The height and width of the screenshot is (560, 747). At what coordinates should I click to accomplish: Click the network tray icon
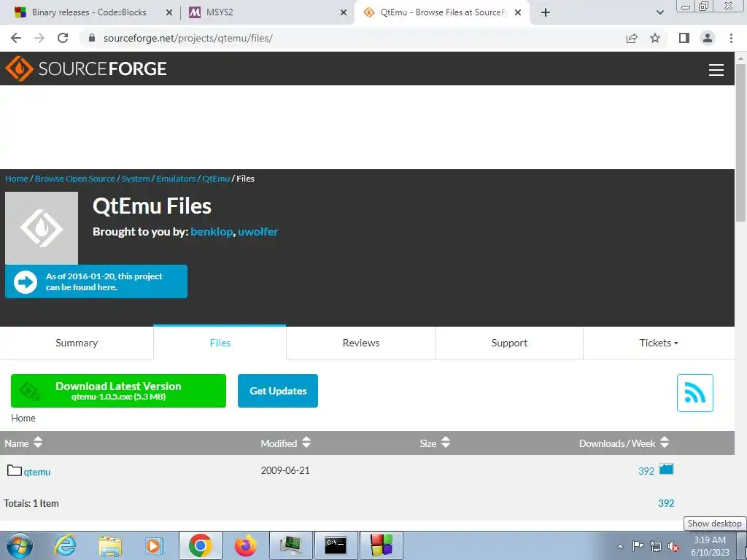point(656,546)
